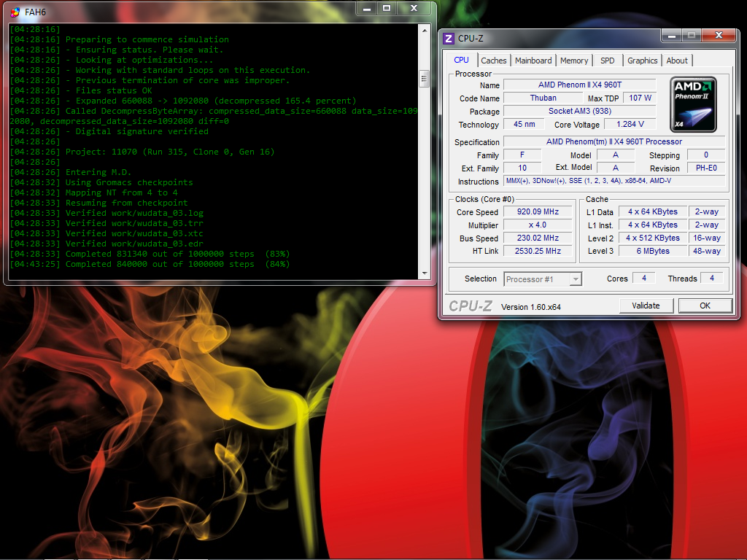The width and height of the screenshot is (747, 560).
Task: Click the Preparing to commence simulation line
Action: [119, 39]
